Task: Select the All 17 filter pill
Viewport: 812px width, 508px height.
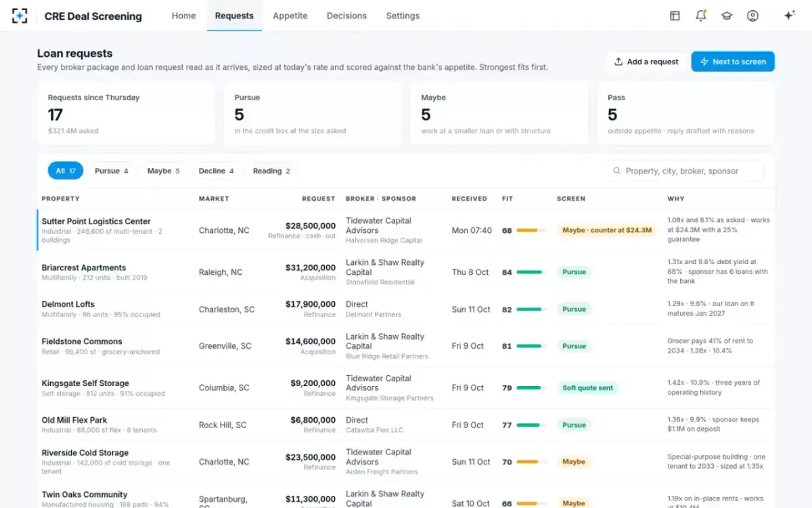Action: [66, 171]
